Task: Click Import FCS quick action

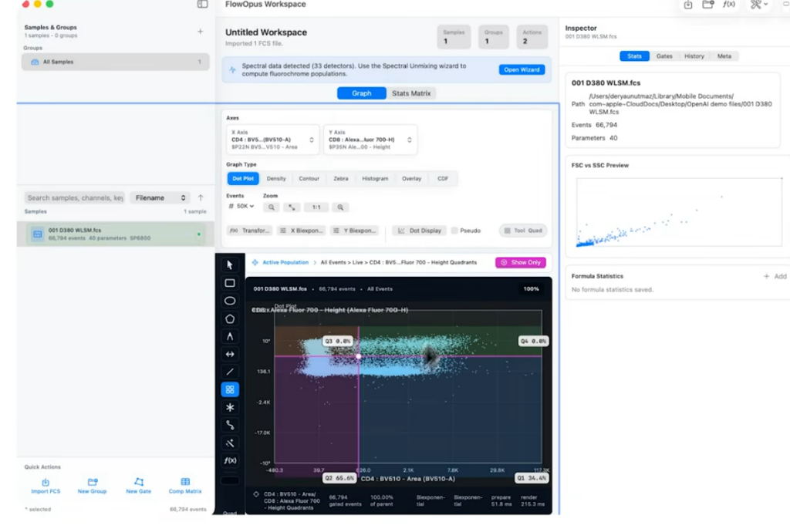Action: coord(46,487)
